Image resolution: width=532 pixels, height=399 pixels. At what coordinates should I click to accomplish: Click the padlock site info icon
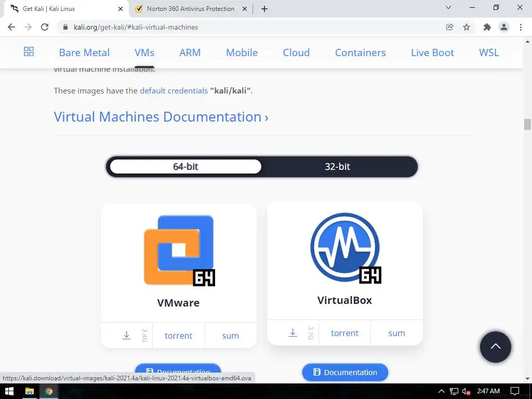[x=65, y=27]
